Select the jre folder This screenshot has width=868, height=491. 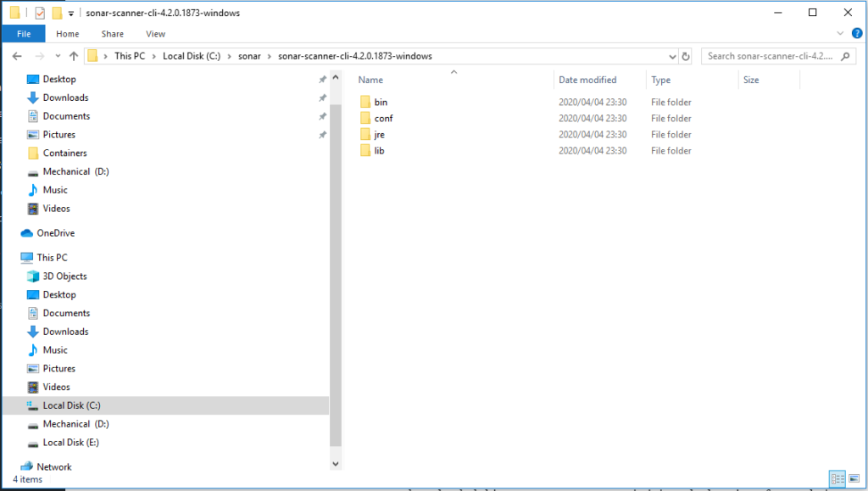pyautogui.click(x=379, y=134)
